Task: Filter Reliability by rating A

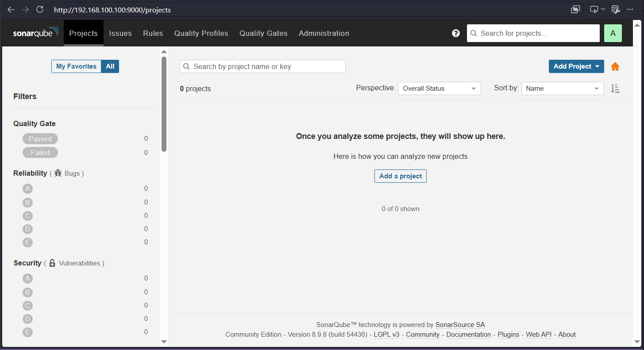Action: pyautogui.click(x=28, y=189)
